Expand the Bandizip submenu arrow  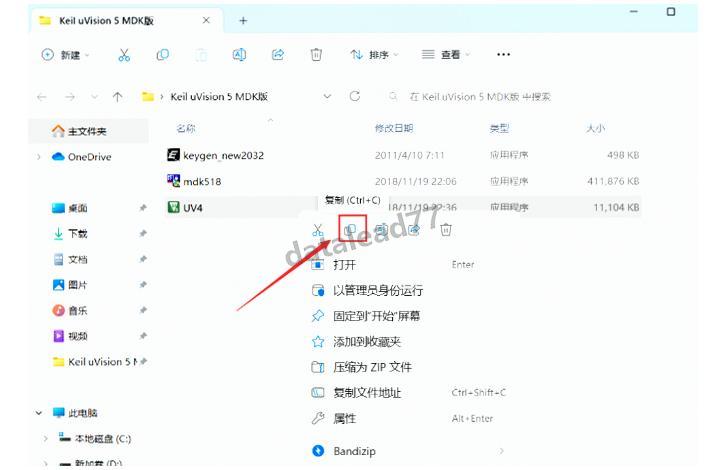(x=501, y=451)
